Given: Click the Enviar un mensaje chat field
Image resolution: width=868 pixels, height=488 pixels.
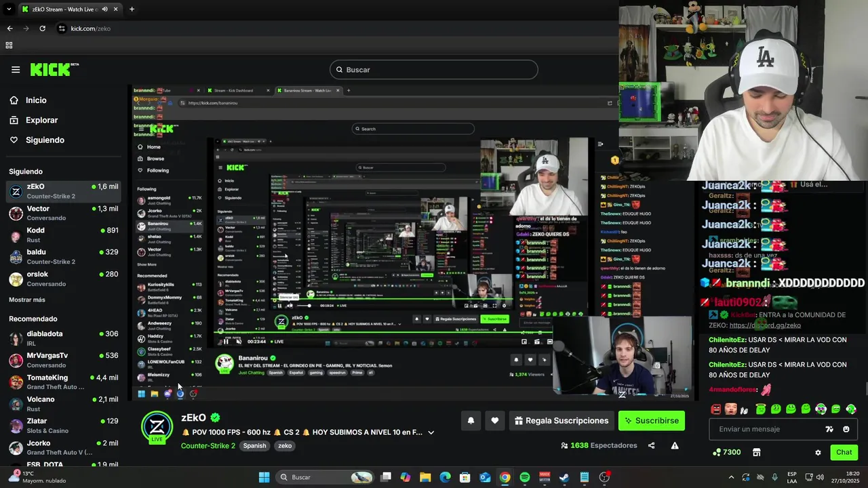Looking at the screenshot, I should 766,429.
